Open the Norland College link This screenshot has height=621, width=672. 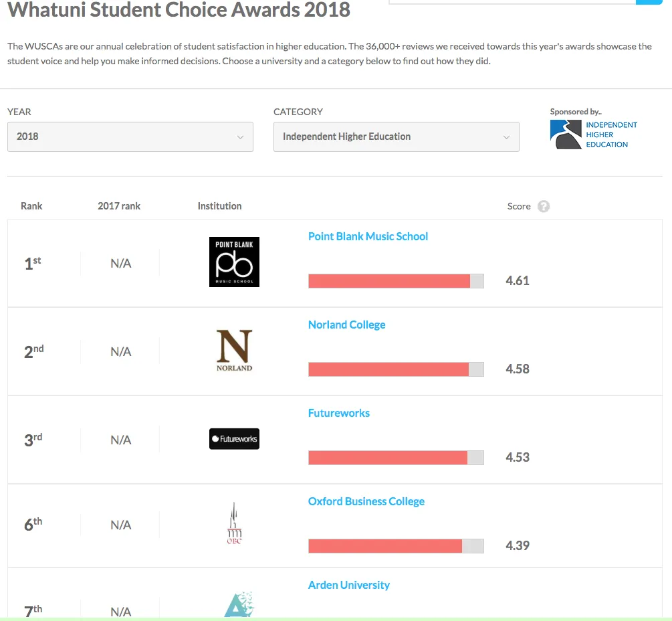(347, 325)
